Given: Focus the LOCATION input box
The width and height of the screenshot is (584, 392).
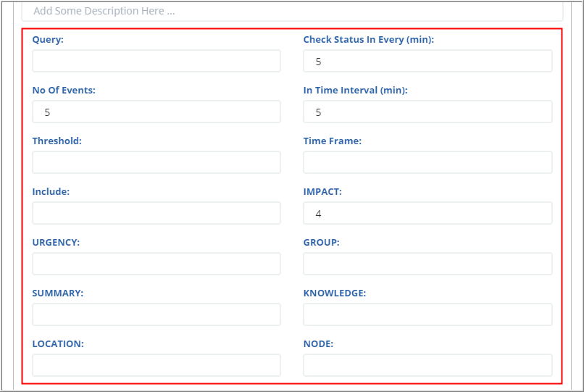Looking at the screenshot, I should (157, 364).
